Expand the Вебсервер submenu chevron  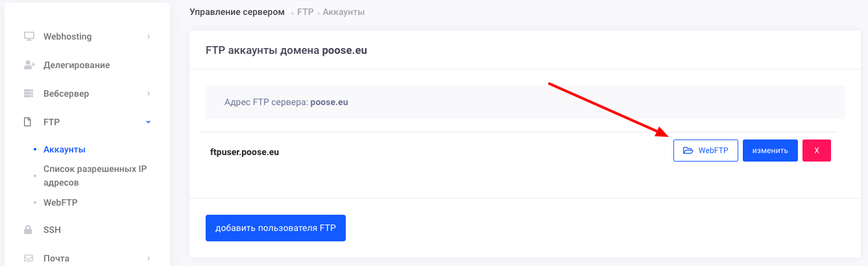(149, 93)
